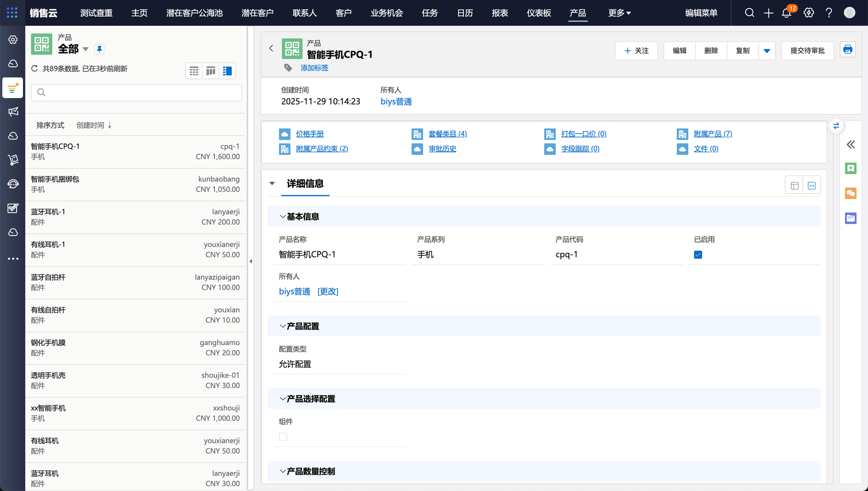The height and width of the screenshot is (491, 868).
Task: Open the 更多 menu dropdown
Action: pos(619,13)
